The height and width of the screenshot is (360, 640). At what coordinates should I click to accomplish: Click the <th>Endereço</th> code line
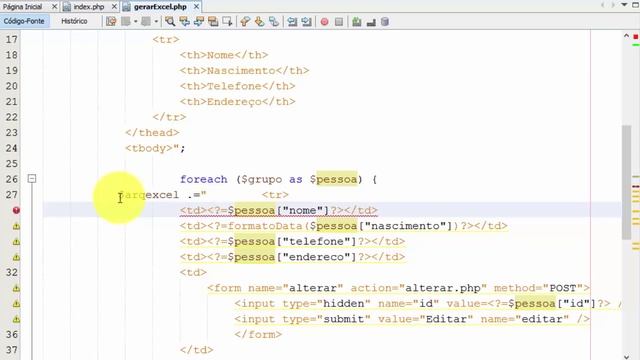[x=238, y=102]
